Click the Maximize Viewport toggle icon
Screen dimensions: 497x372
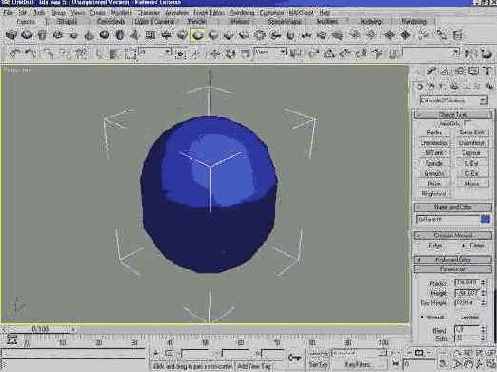click(x=491, y=363)
